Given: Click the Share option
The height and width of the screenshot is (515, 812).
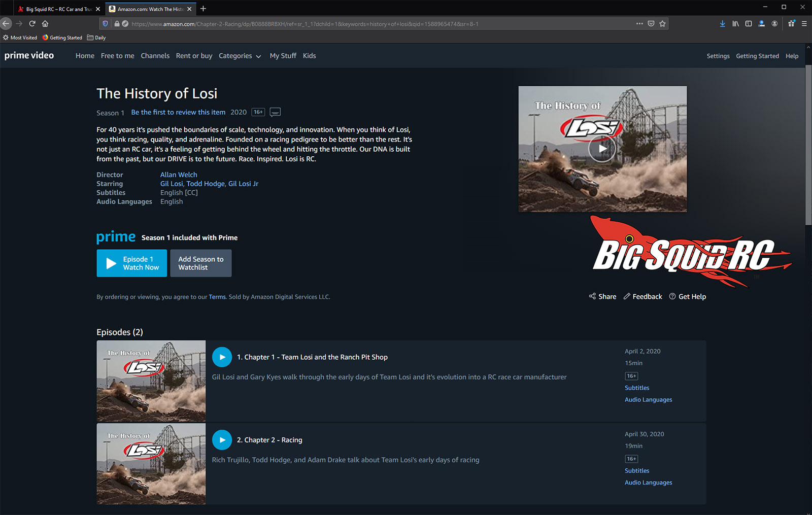Looking at the screenshot, I should tap(602, 296).
